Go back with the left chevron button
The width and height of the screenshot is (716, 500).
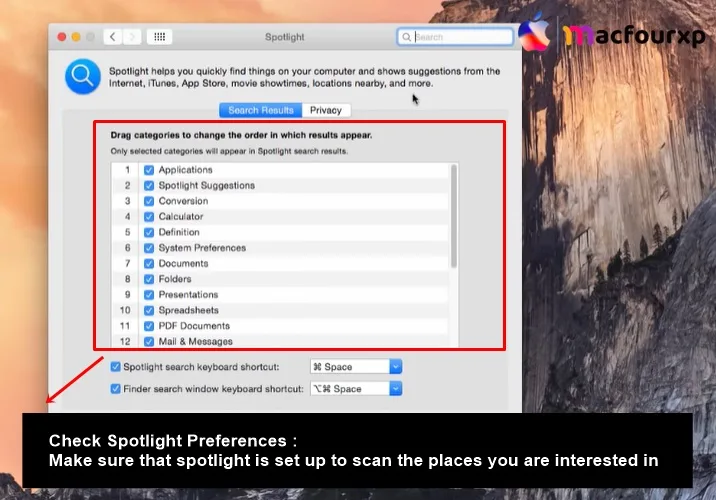click(113, 37)
